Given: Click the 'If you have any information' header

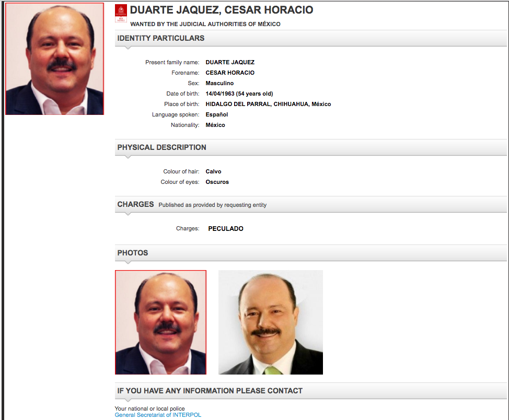Looking at the screenshot, I should 210,391.
